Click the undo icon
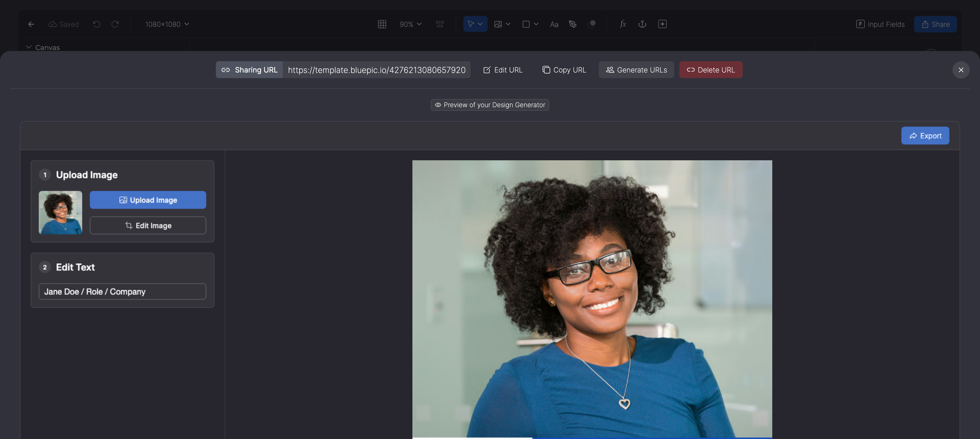Viewport: 980px width, 439px height. tap(97, 24)
